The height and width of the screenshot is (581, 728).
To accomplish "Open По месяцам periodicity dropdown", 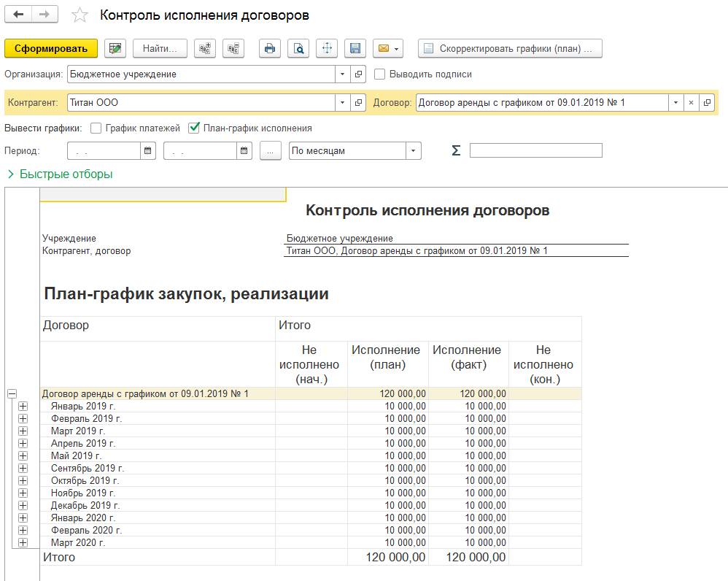I will click(x=414, y=151).
